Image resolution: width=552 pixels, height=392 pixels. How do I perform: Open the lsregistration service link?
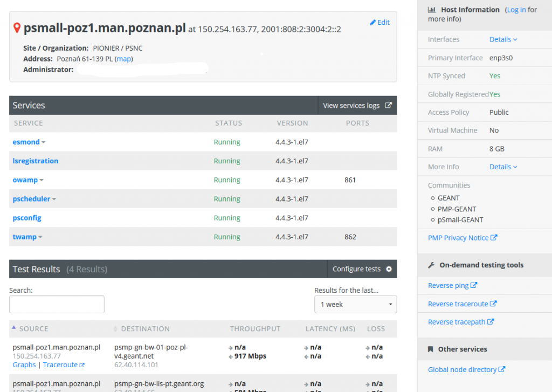click(x=36, y=161)
